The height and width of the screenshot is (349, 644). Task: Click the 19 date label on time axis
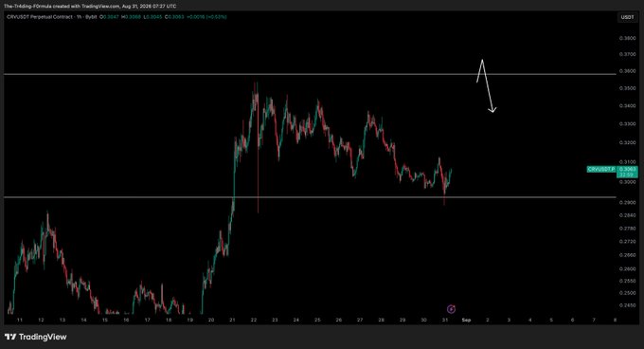[x=189, y=320]
